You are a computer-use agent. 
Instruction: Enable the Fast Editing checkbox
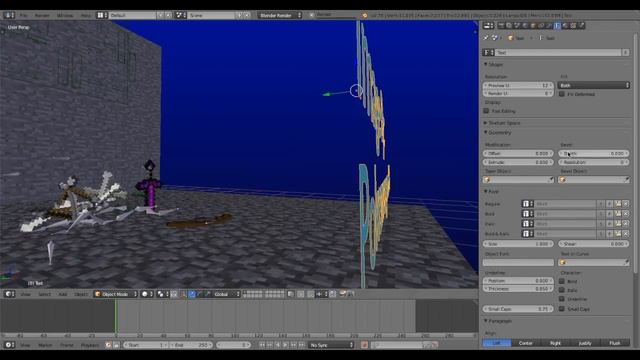[486, 111]
